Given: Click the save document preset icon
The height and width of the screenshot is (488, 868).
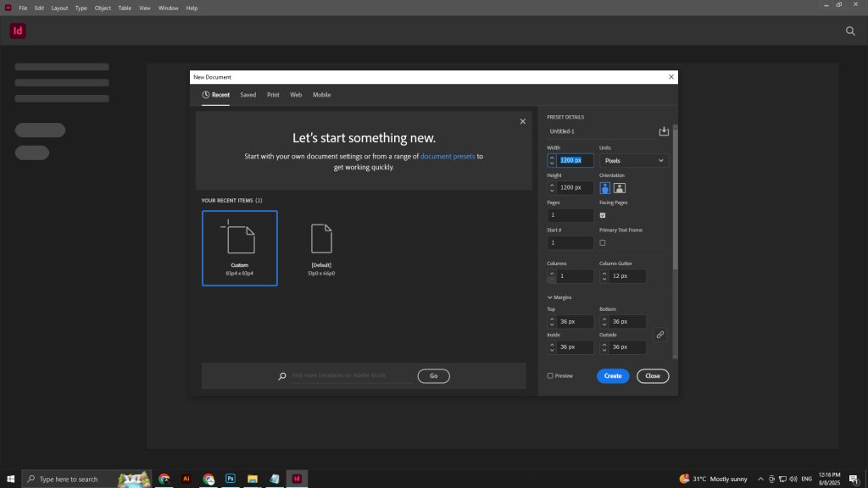Looking at the screenshot, I should click(x=664, y=131).
